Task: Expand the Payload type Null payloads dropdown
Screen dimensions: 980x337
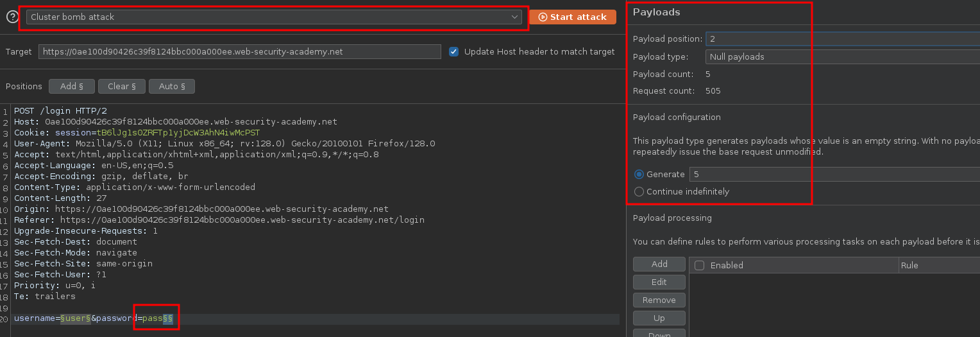Action: coord(841,57)
